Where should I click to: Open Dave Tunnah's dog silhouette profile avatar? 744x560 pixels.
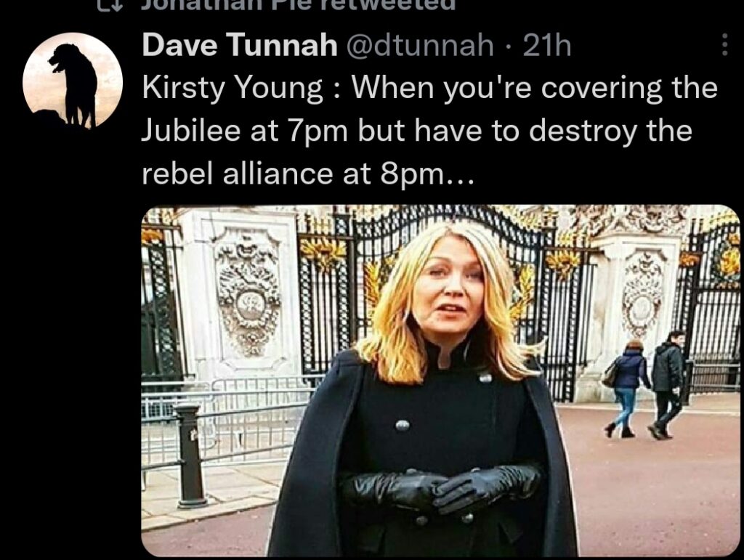click(73, 81)
